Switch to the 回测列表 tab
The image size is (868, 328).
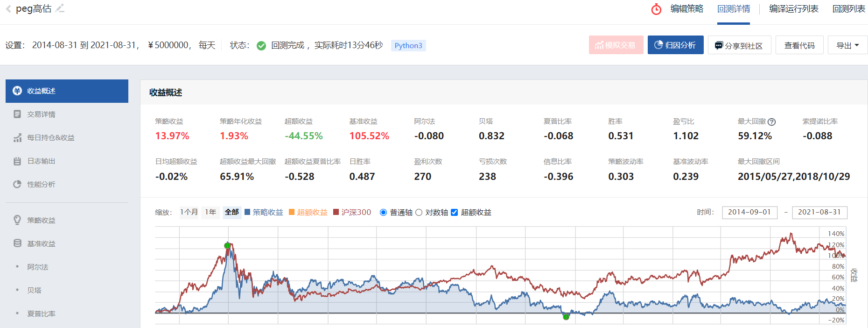click(849, 9)
